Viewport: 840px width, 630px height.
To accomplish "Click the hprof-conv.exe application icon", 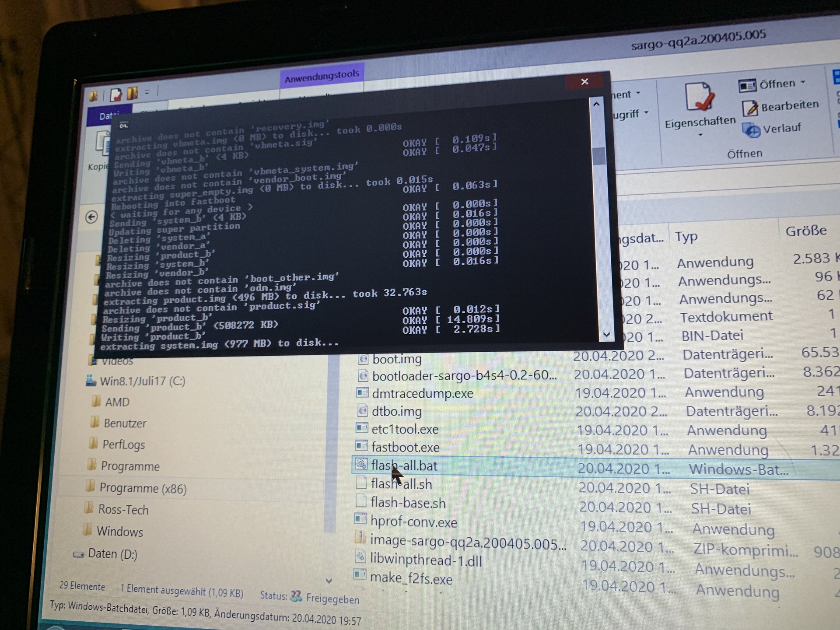I will 360,519.
